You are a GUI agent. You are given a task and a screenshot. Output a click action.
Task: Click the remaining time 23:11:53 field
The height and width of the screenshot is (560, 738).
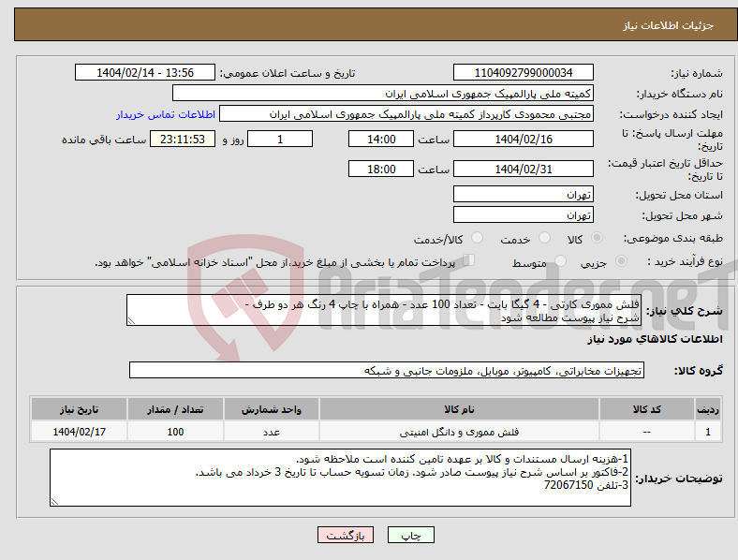pyautogui.click(x=183, y=139)
